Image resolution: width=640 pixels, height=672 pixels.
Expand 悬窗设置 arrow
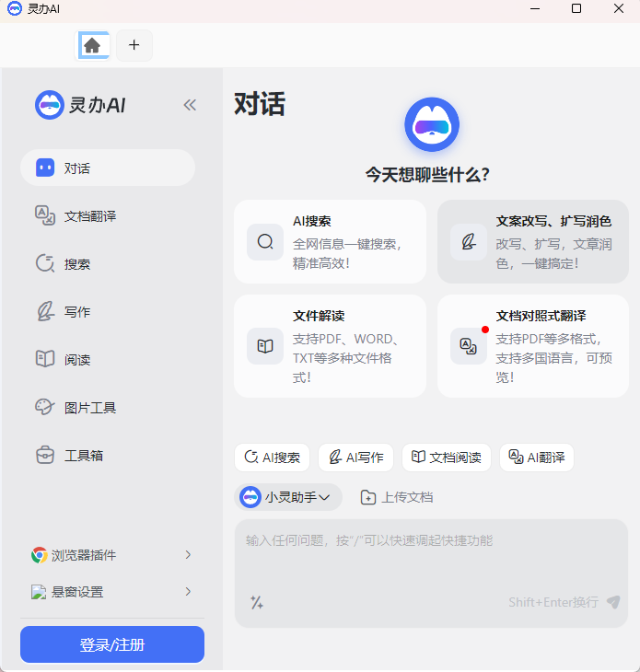click(x=188, y=592)
